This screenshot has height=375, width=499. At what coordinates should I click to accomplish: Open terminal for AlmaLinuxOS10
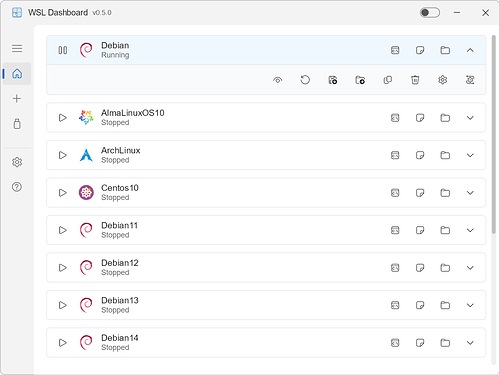395,118
